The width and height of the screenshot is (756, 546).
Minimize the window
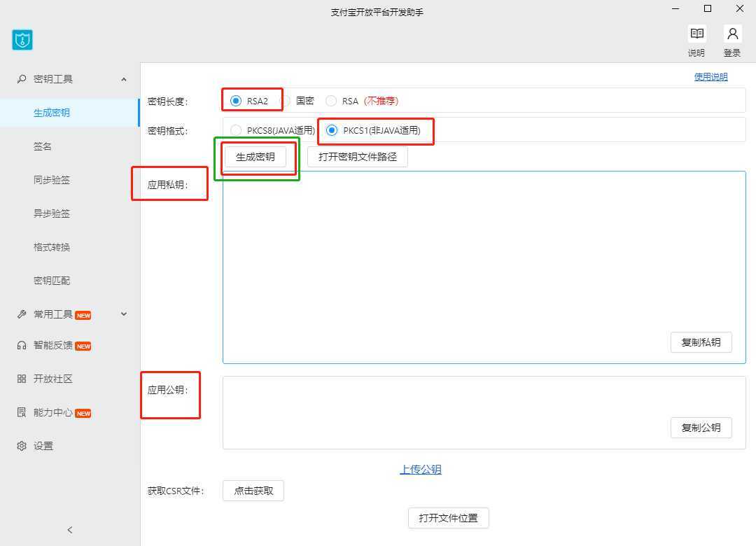675,8
